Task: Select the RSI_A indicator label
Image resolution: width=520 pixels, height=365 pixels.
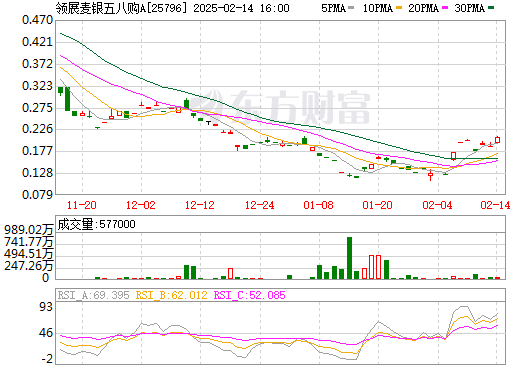Action: tap(93, 295)
